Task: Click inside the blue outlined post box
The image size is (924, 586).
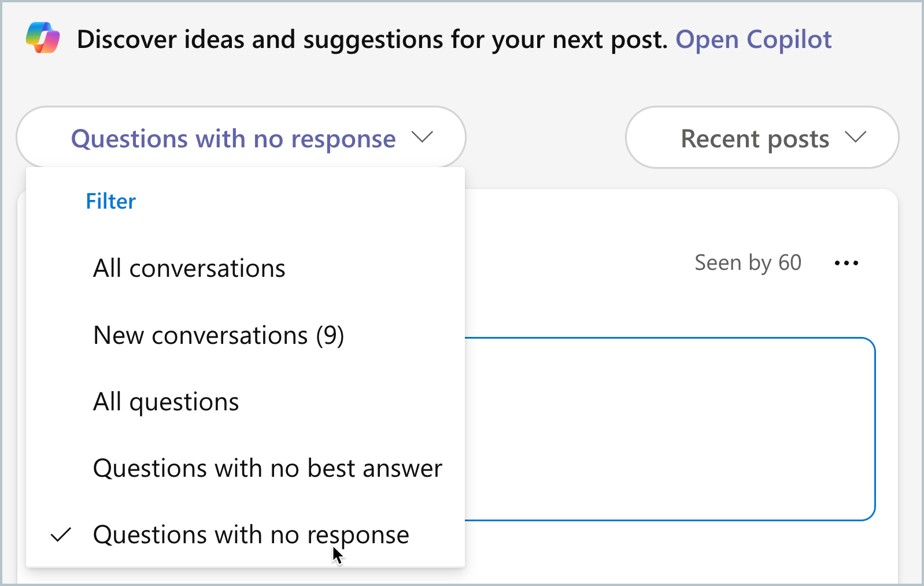Action: [670, 429]
